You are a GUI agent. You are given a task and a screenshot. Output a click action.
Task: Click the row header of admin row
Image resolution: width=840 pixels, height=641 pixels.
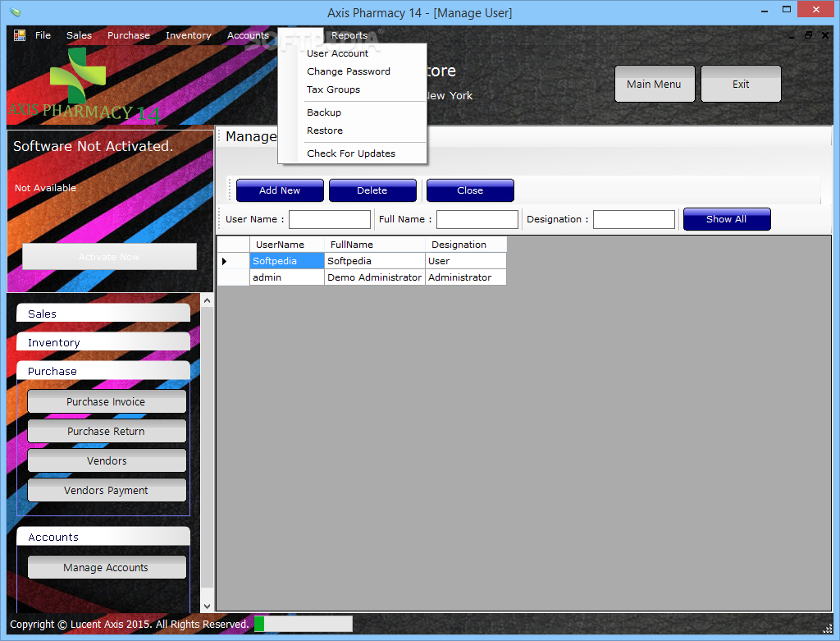(233, 277)
